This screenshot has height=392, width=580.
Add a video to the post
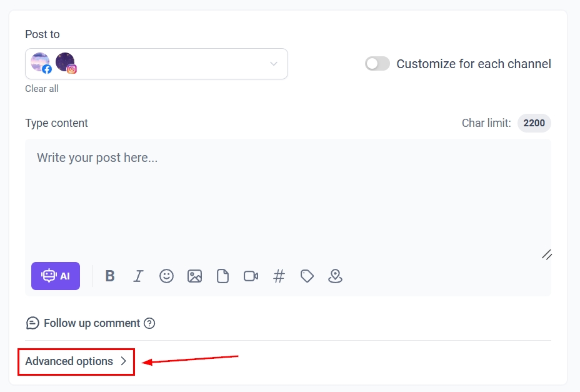[x=251, y=276]
